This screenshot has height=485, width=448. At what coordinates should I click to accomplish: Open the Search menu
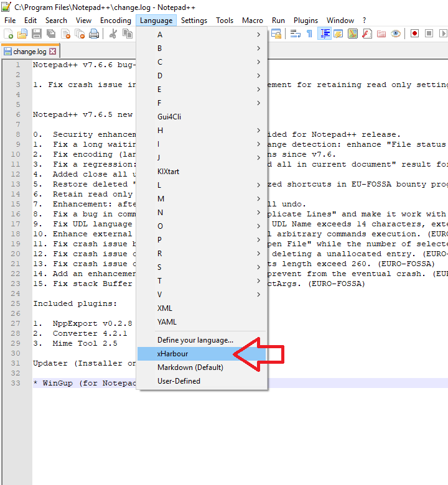(56, 21)
